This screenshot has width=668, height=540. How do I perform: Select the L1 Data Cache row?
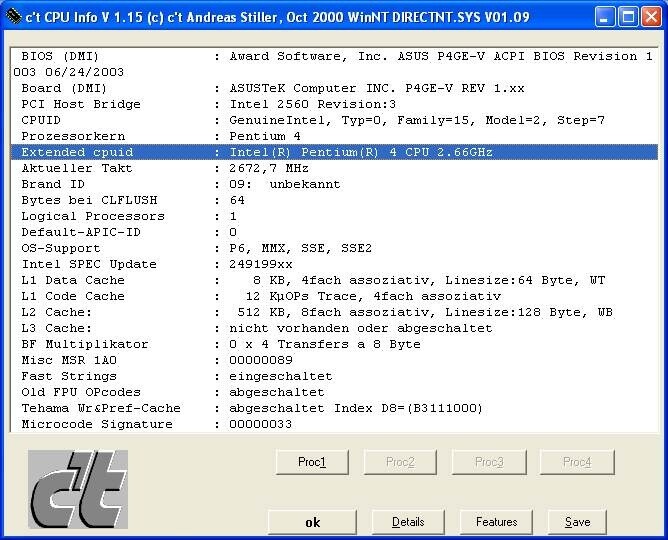pyautogui.click(x=334, y=280)
